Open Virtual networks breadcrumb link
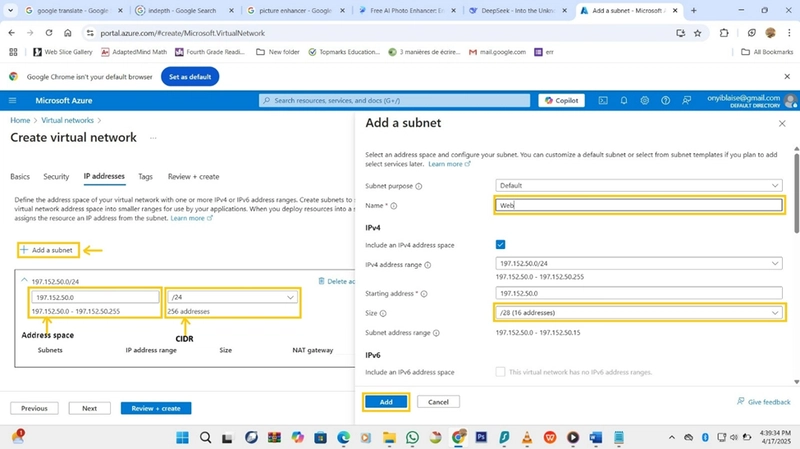 [67, 120]
